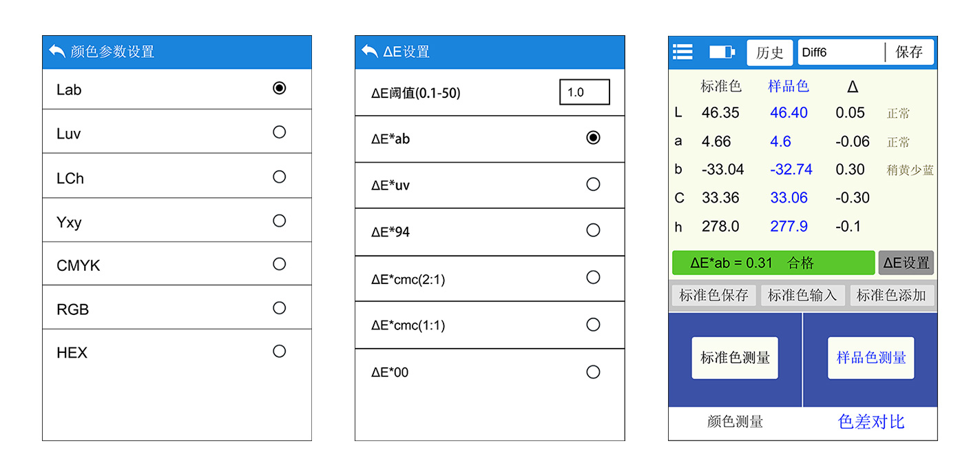Screen dimensions: 980x459
Task: Click the 标准色 column header
Action: 721,86
